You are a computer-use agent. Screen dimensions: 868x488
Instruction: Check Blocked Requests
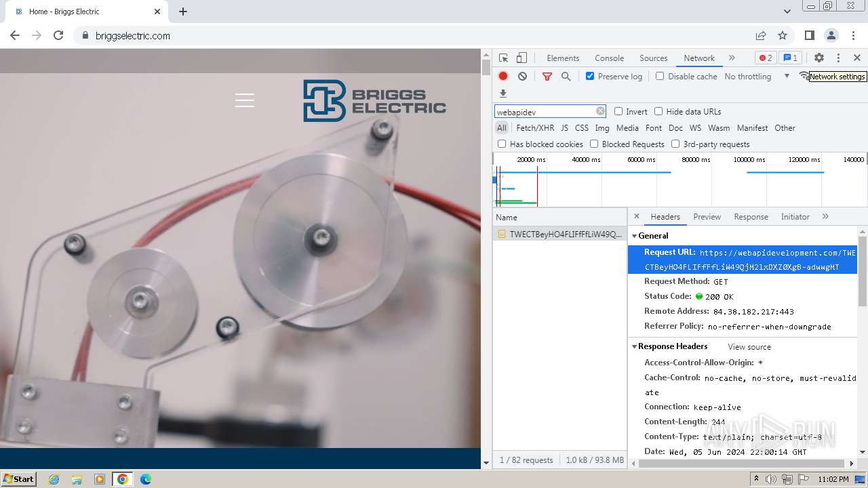594,144
